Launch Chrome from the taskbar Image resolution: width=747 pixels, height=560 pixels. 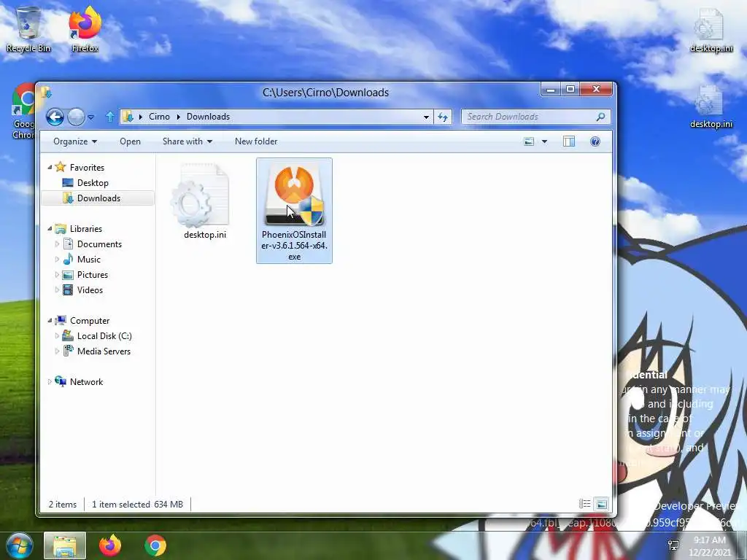(155, 545)
